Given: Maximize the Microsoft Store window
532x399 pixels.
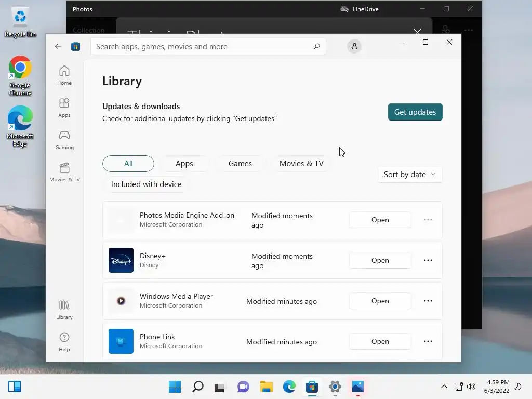Looking at the screenshot, I should [425, 42].
